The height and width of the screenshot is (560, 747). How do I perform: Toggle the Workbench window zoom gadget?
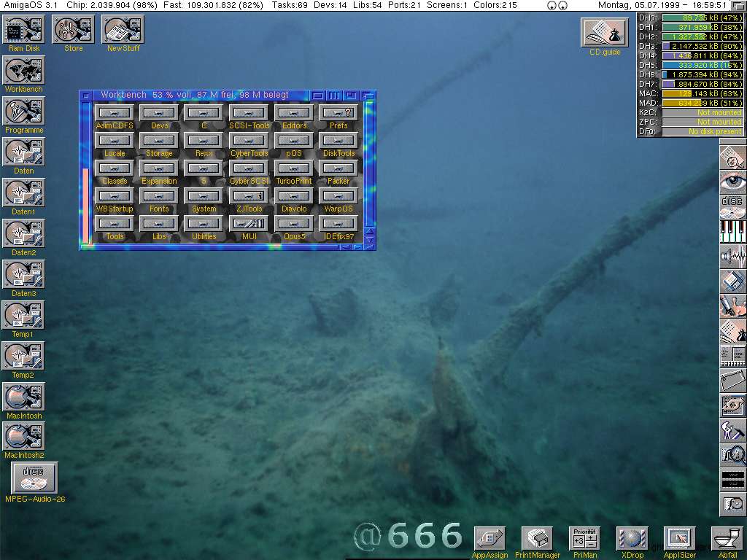coord(352,96)
